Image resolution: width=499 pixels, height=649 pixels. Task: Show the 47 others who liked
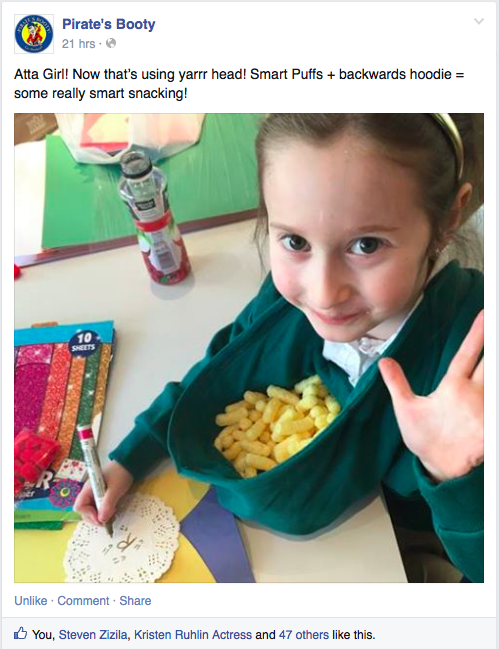point(304,635)
